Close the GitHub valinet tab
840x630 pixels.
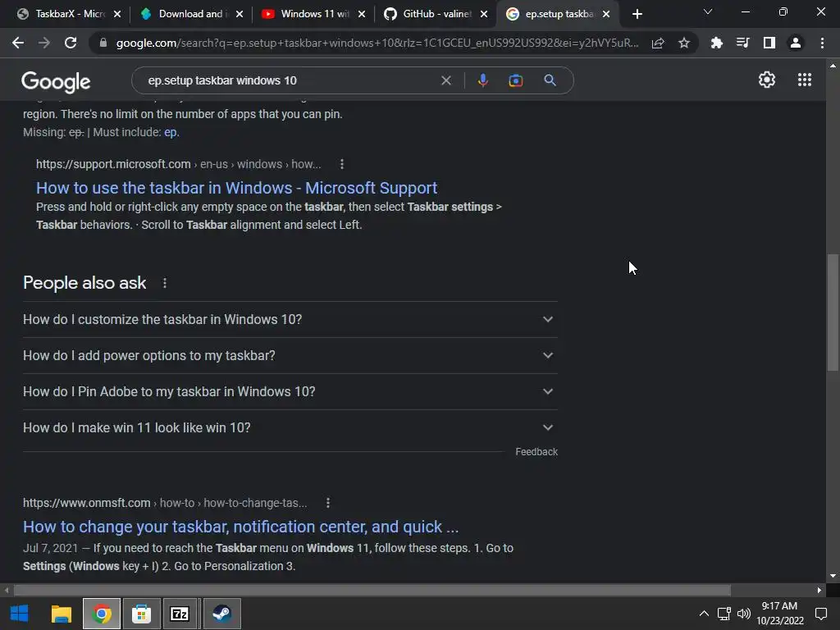[x=484, y=14]
